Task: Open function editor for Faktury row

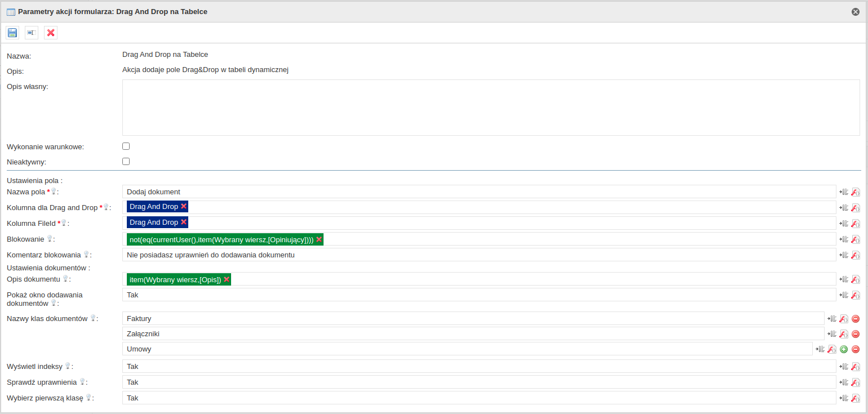Action: click(x=844, y=318)
